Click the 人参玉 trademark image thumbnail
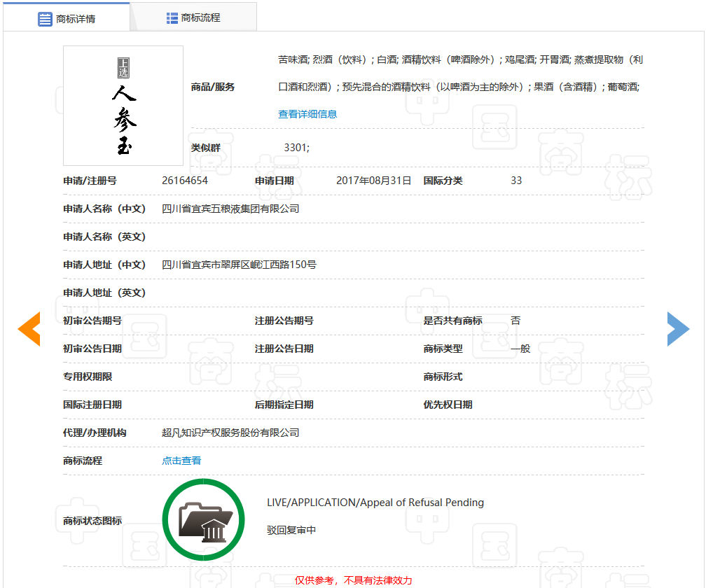Screen dimensions: 713x588 coord(123,106)
